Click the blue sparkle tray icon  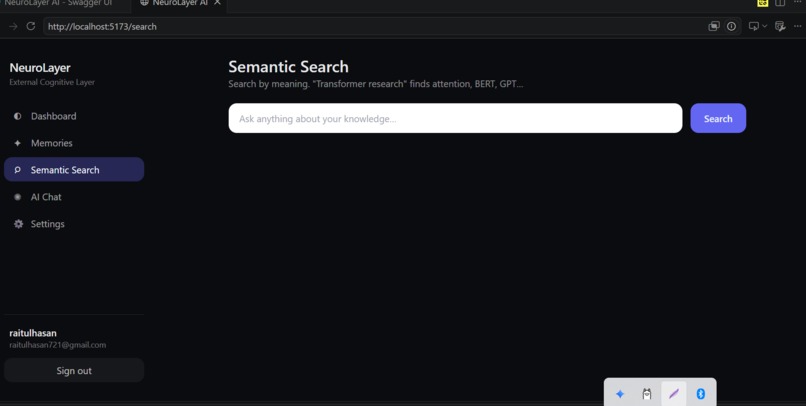click(x=620, y=394)
